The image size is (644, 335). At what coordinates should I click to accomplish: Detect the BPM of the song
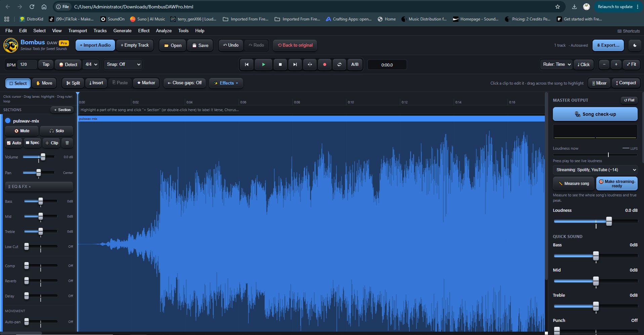(68, 64)
